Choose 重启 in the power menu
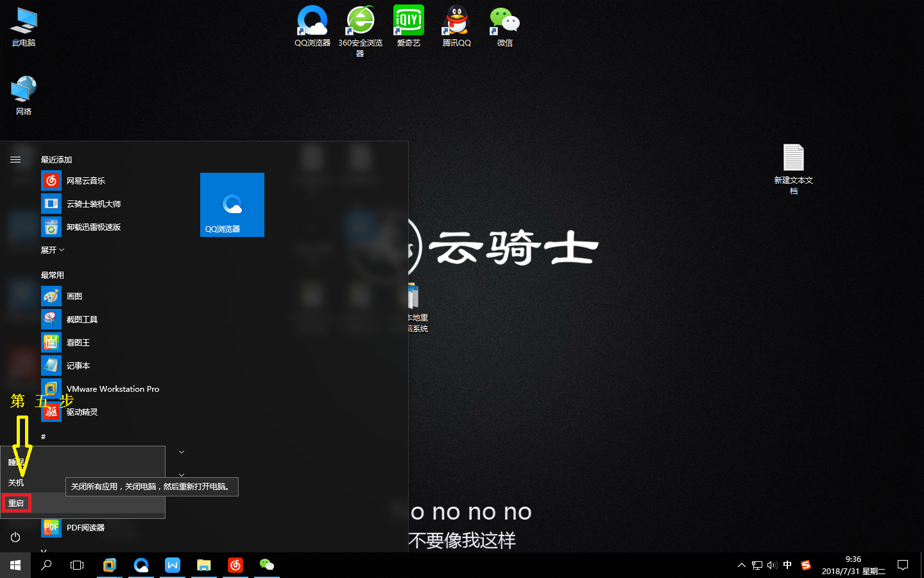The image size is (924, 578). 83,504
